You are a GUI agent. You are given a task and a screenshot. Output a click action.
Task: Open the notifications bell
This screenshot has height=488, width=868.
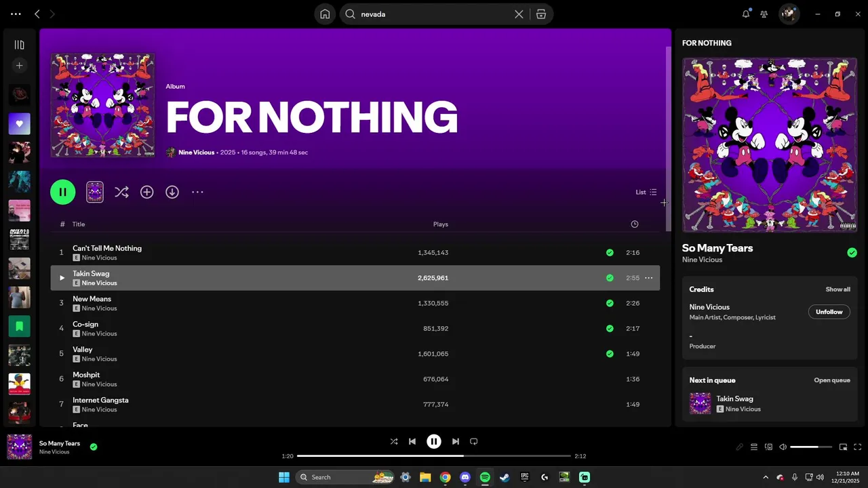[746, 14]
